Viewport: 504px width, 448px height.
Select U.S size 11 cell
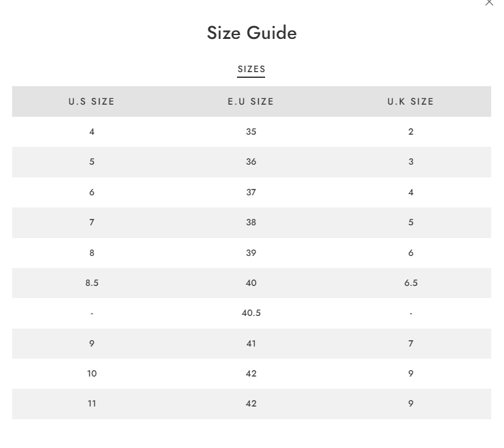tap(92, 404)
